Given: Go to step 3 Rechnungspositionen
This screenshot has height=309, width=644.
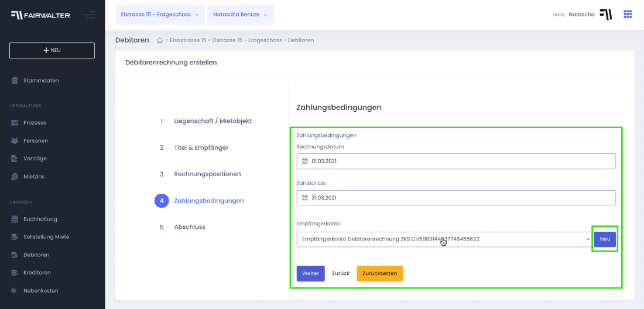Looking at the screenshot, I should (207, 174).
